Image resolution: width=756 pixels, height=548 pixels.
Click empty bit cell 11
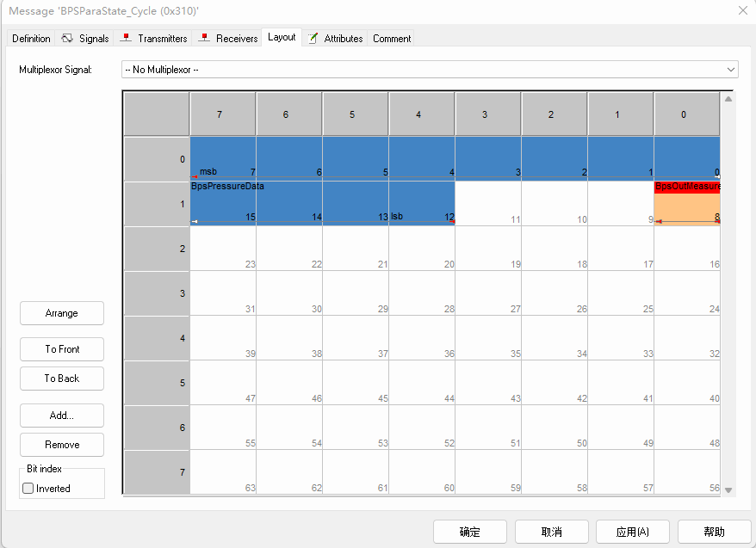click(488, 204)
